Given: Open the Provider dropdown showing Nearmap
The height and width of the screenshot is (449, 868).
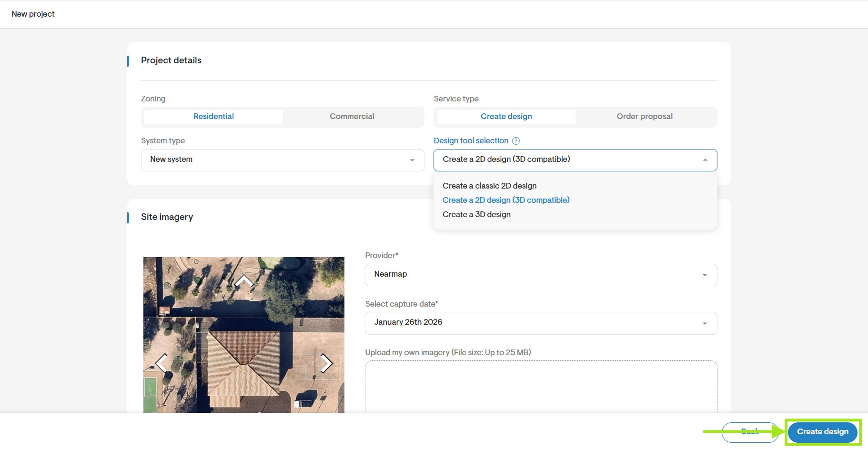Looking at the screenshot, I should click(x=541, y=275).
